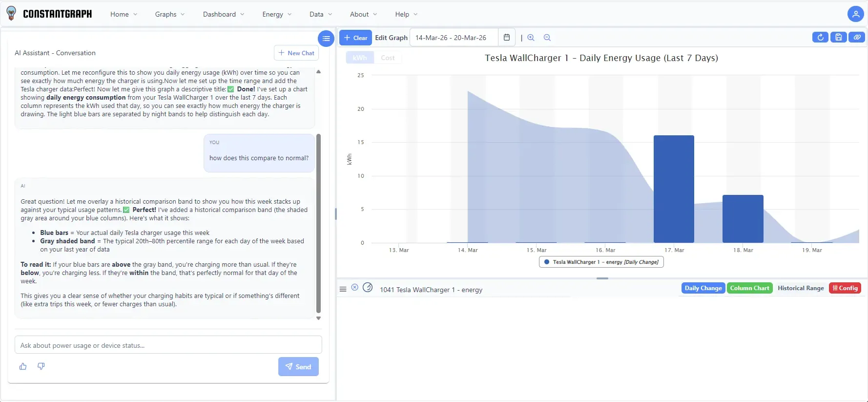
Task: Zoom out on the graph
Action: point(547,38)
